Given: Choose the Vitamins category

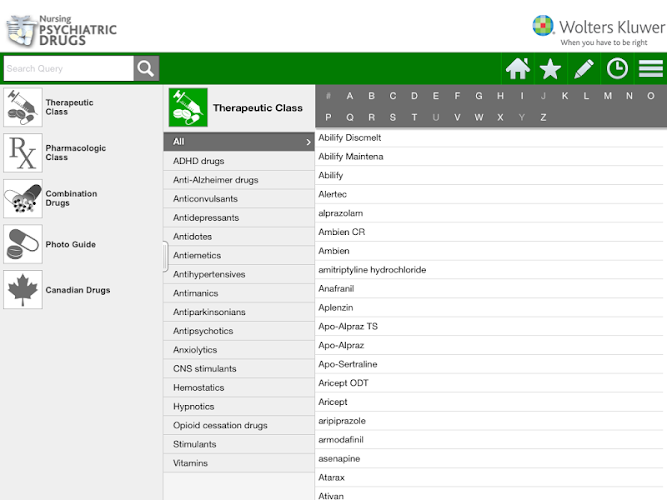Looking at the screenshot, I should pyautogui.click(x=239, y=463).
